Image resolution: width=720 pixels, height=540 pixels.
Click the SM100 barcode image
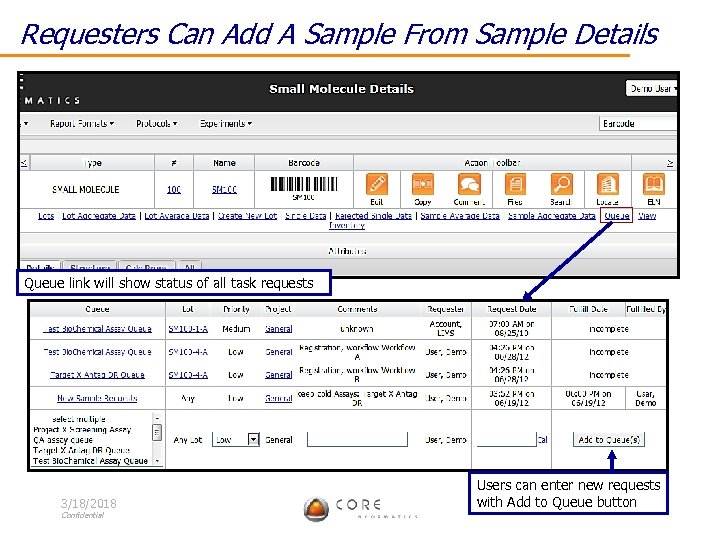[x=304, y=185]
